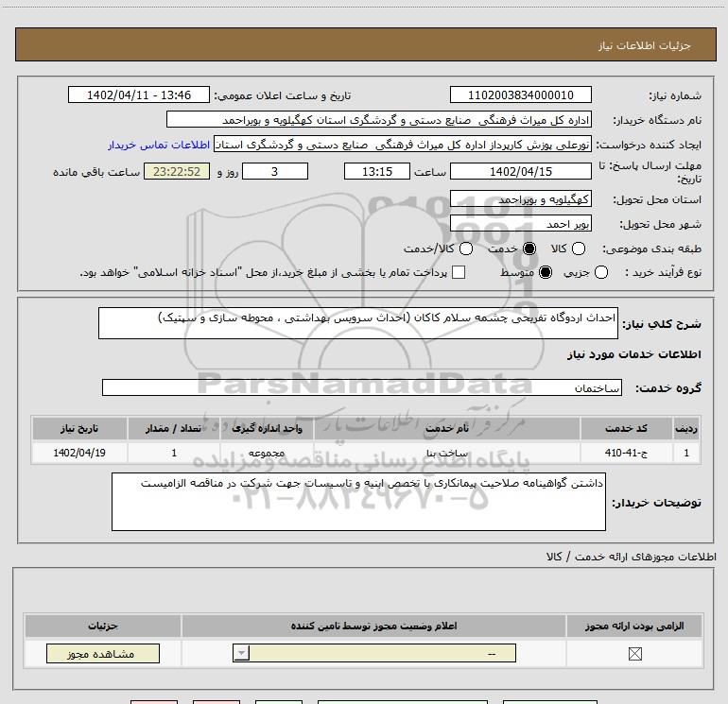
Task: Click the delivery province field کهگیلویه و بویراحمد
Action: (x=520, y=199)
